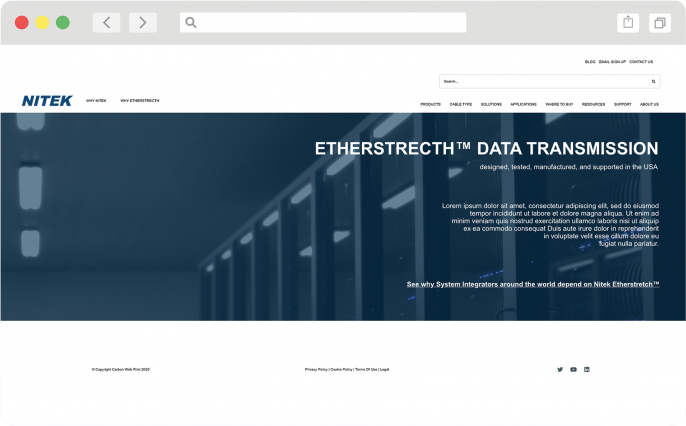Open the browser tabs overview icon
The image size is (686, 426).
[660, 22]
